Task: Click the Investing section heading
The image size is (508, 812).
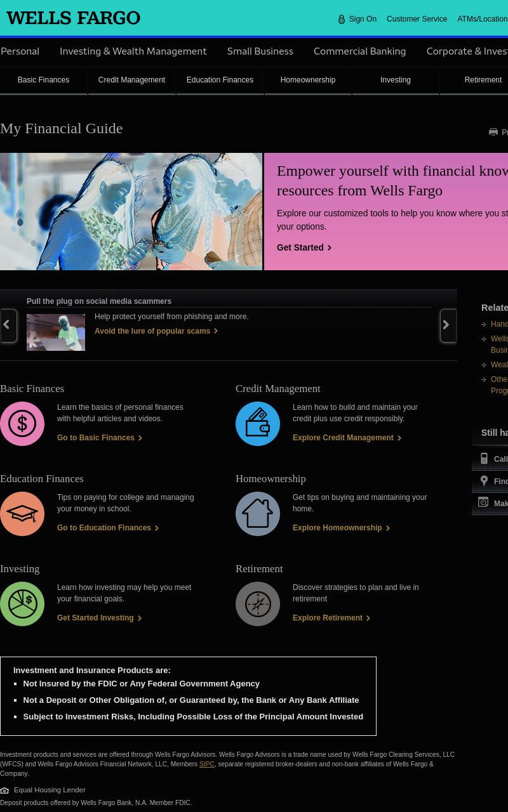Action: click(20, 568)
